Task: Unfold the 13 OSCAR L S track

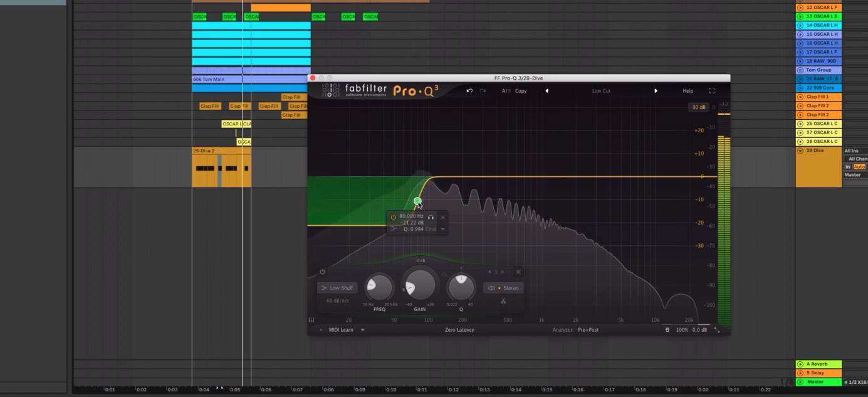Action: tap(800, 16)
